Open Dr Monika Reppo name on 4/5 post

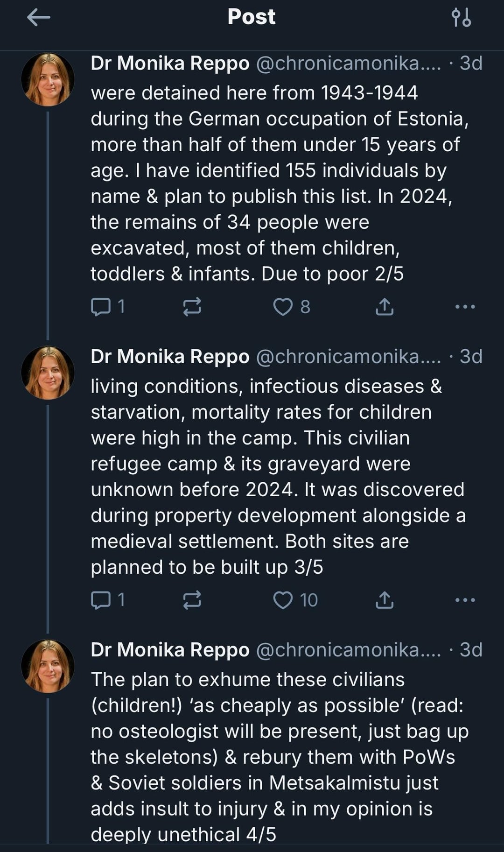coord(170,649)
